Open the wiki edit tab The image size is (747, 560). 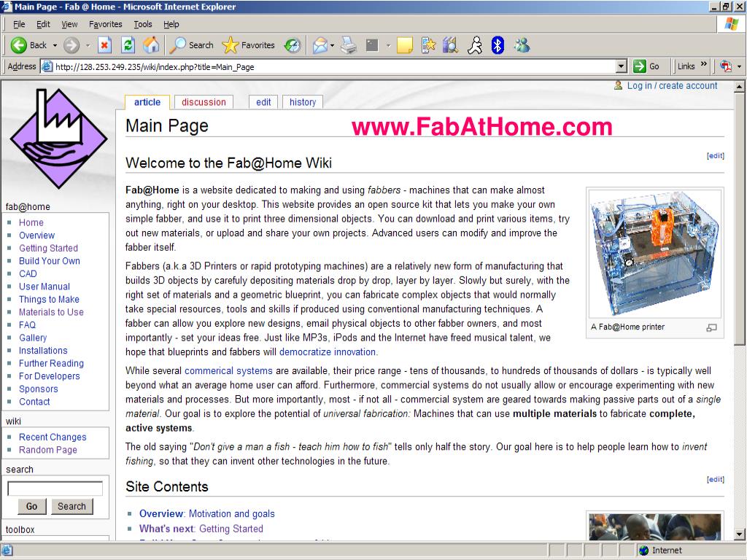coord(263,102)
